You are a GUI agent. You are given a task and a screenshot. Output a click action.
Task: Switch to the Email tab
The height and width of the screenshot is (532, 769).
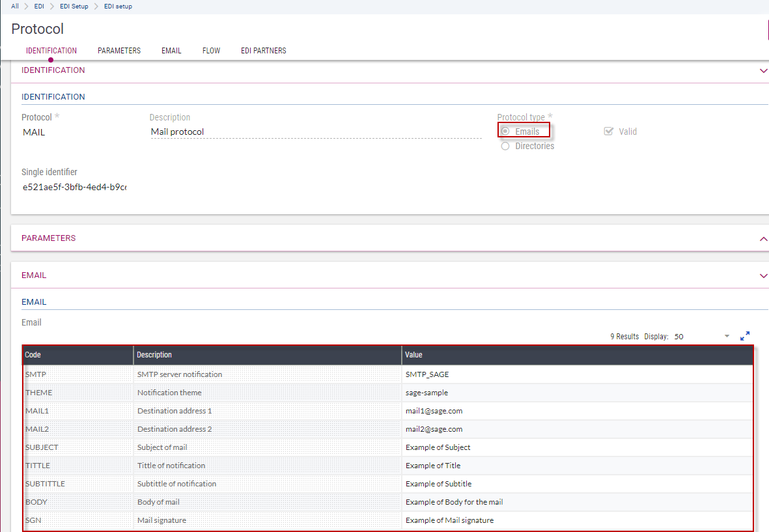point(171,51)
